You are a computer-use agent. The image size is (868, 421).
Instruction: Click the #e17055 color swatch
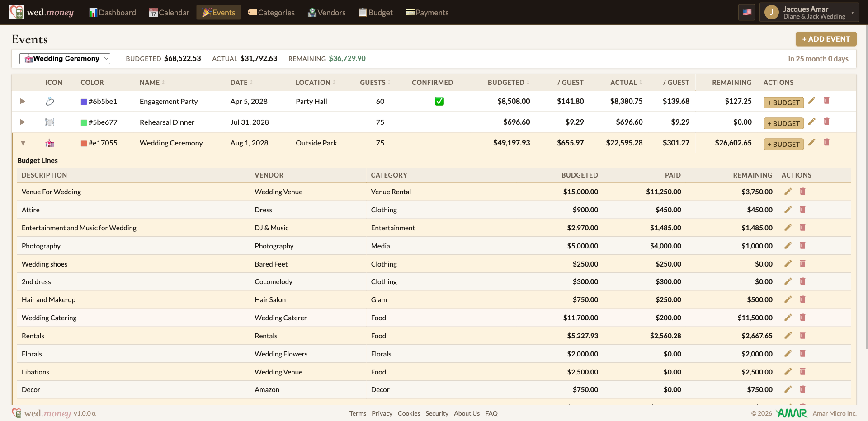tap(84, 143)
